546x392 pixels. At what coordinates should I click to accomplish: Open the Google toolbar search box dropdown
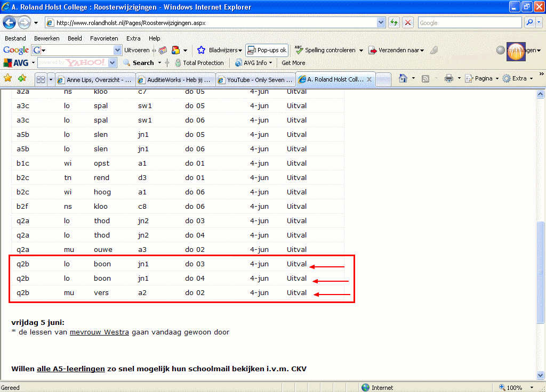(x=117, y=50)
